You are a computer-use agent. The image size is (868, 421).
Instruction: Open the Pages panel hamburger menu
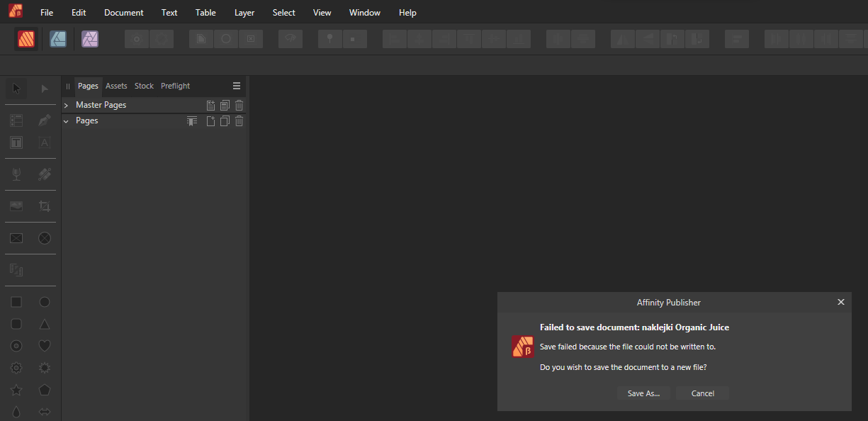pyautogui.click(x=237, y=86)
